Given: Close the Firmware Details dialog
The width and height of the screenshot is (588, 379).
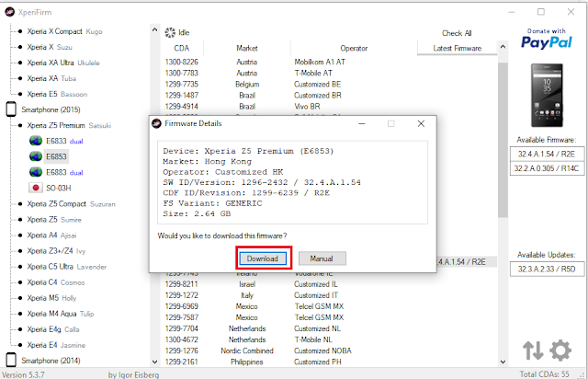Looking at the screenshot, I should (x=421, y=123).
